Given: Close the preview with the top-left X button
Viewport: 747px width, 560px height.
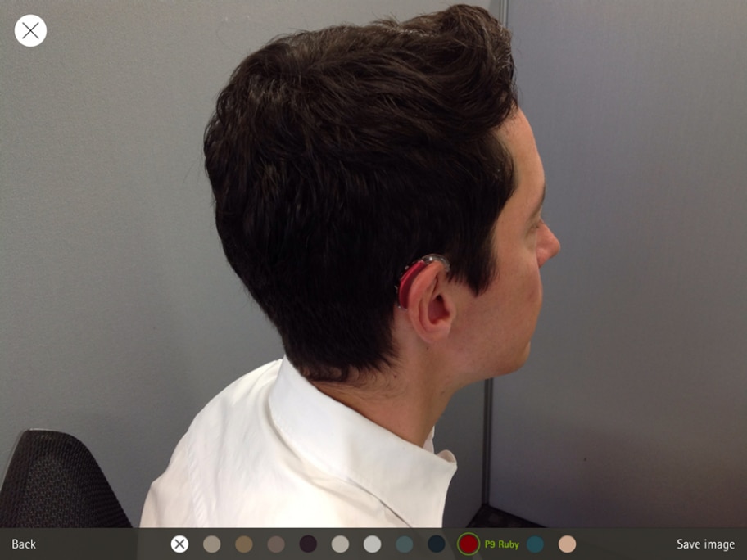Looking at the screenshot, I should [x=30, y=30].
